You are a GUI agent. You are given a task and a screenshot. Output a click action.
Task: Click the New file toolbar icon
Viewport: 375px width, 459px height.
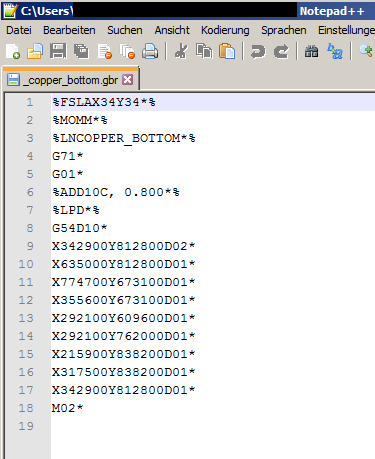[x=13, y=52]
